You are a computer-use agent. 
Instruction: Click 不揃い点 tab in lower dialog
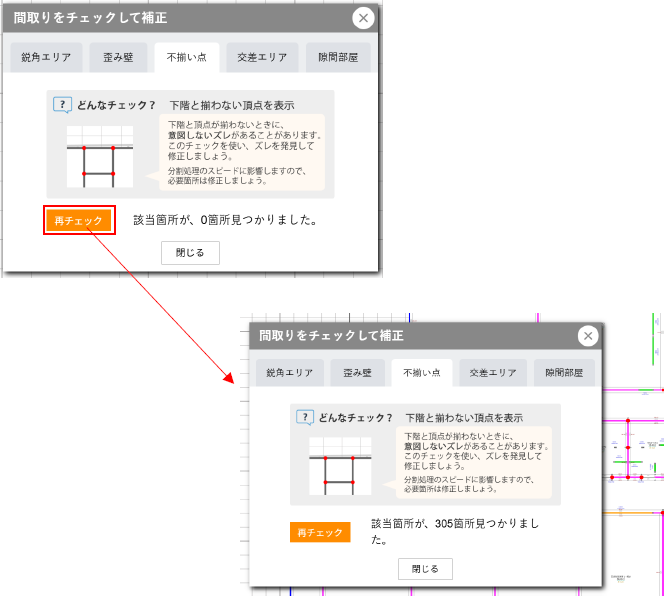tap(422, 373)
